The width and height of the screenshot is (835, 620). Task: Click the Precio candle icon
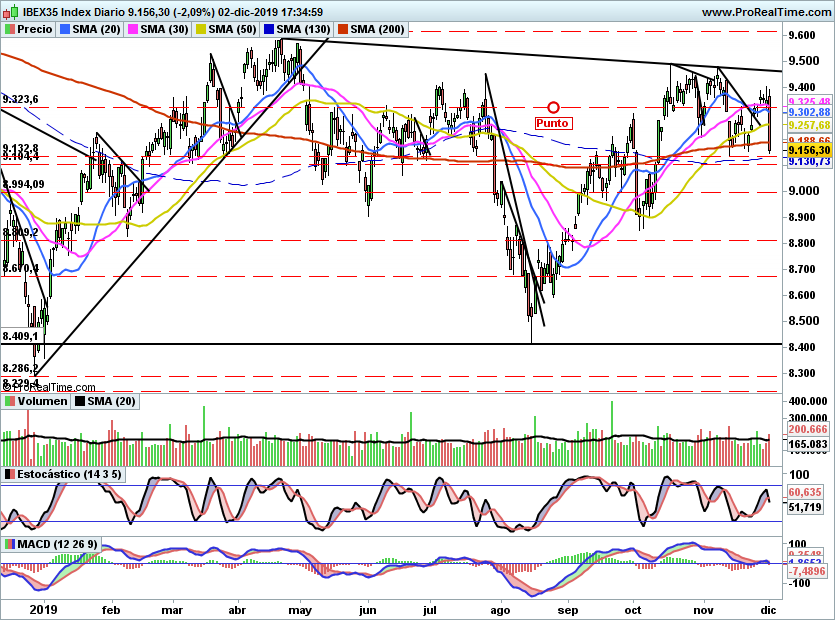click(x=10, y=29)
